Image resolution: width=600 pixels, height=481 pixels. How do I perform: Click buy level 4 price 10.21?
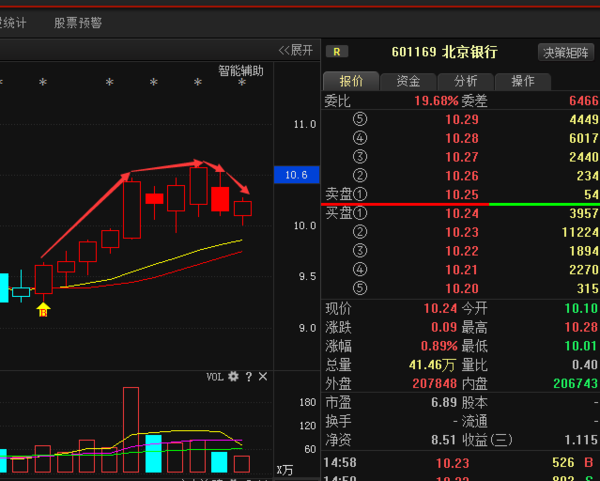[462, 270]
